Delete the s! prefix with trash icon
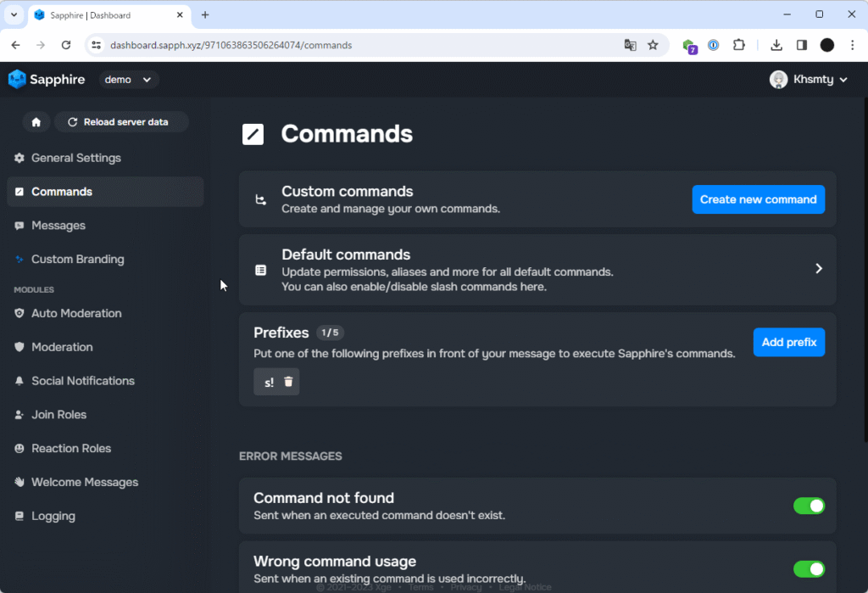Viewport: 868px width, 593px height. tap(288, 382)
